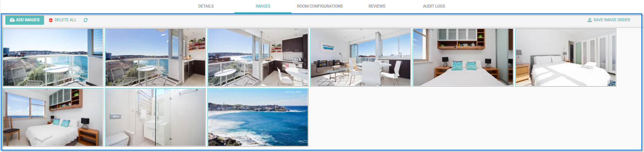The width and height of the screenshot is (644, 152).
Task: Open the Room Configurations tab
Action: point(320,6)
